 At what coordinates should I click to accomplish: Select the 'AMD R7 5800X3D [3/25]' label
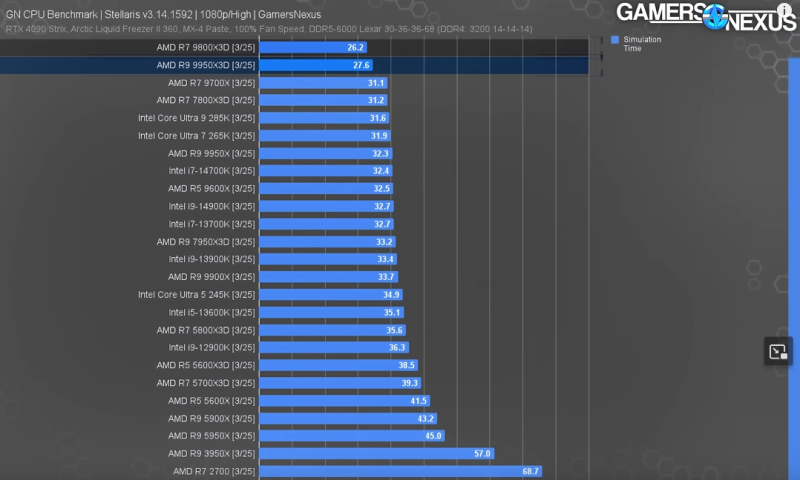(x=206, y=330)
